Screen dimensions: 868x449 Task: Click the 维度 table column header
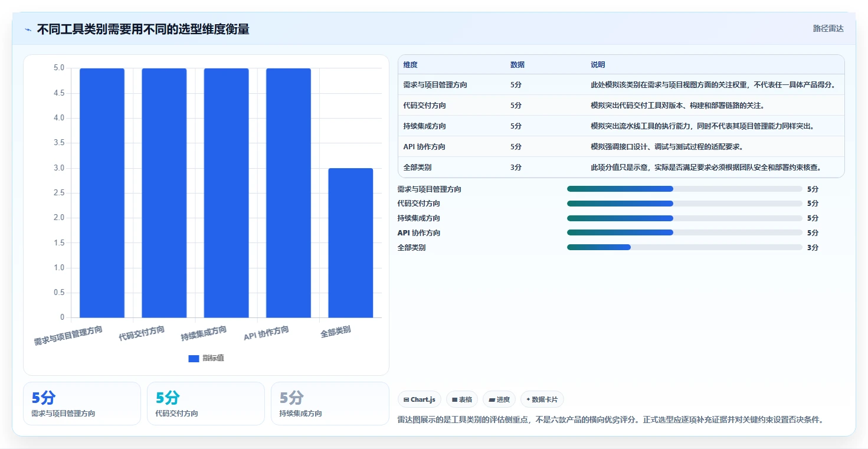point(411,65)
